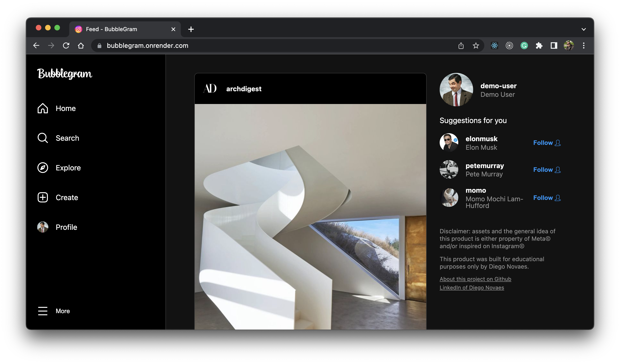
Task: Select the Profile label in sidebar
Action: pos(66,227)
